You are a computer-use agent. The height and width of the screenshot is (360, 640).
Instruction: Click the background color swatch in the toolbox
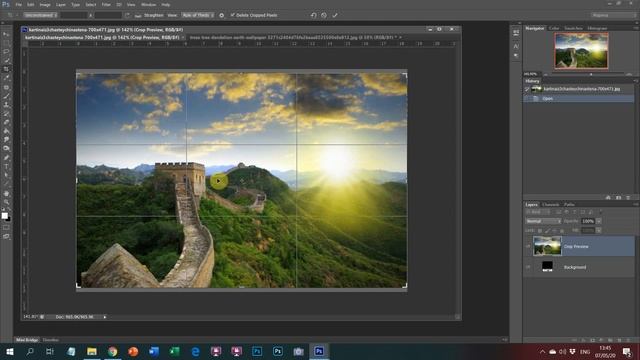[9, 219]
